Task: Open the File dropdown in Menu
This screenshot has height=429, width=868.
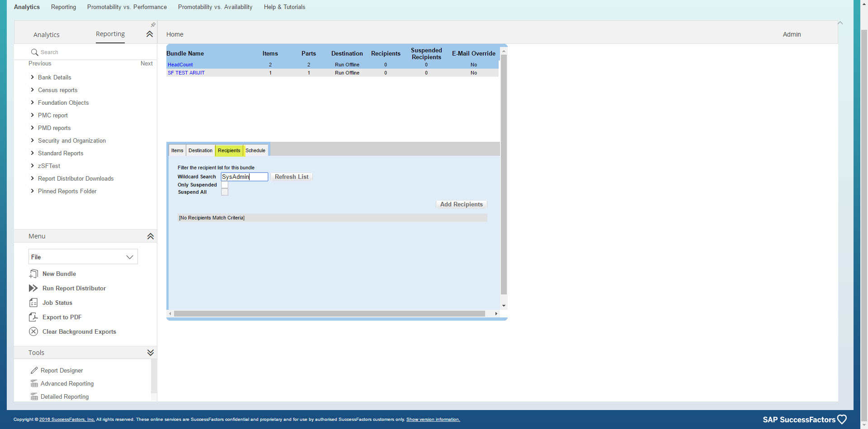Action: coord(83,256)
